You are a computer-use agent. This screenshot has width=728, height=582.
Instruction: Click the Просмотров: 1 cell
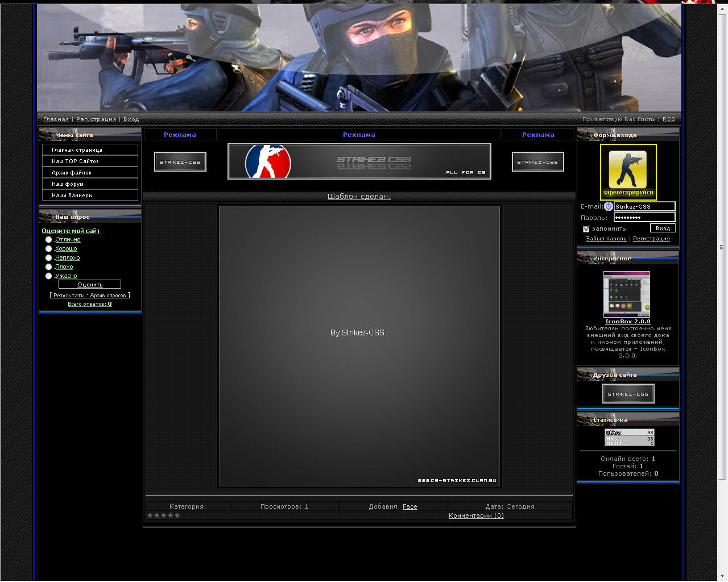coord(284,506)
